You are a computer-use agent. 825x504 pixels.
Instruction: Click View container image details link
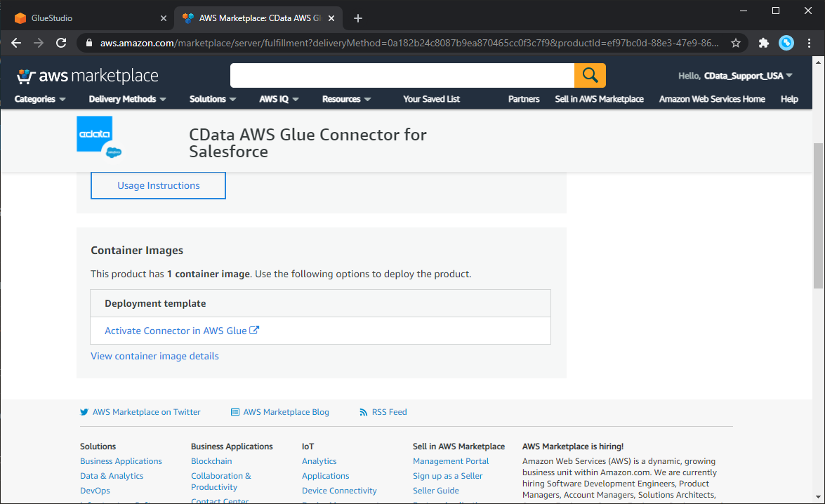(154, 356)
